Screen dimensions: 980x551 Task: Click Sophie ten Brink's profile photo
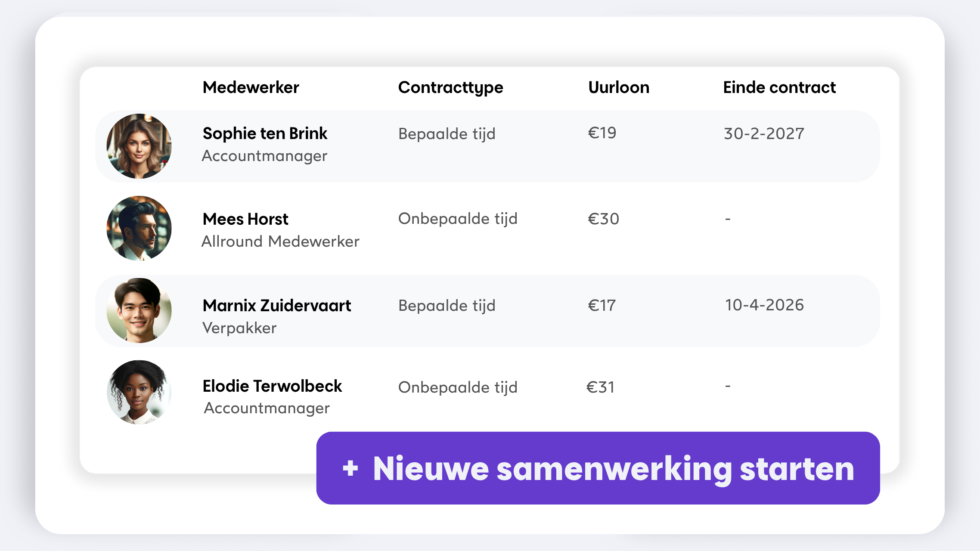[139, 146]
